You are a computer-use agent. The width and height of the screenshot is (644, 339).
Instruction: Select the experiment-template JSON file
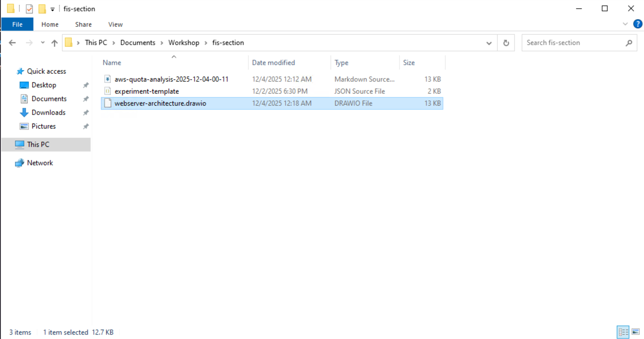point(147,91)
